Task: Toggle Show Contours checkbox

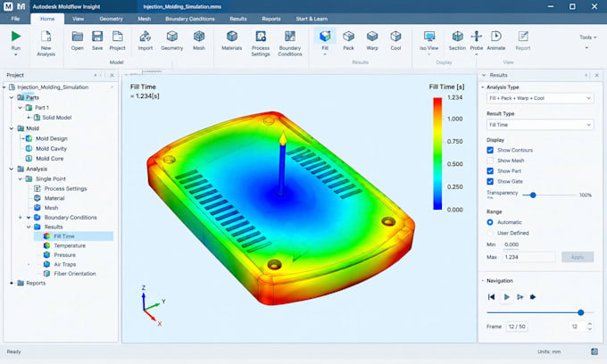Action: tap(490, 150)
